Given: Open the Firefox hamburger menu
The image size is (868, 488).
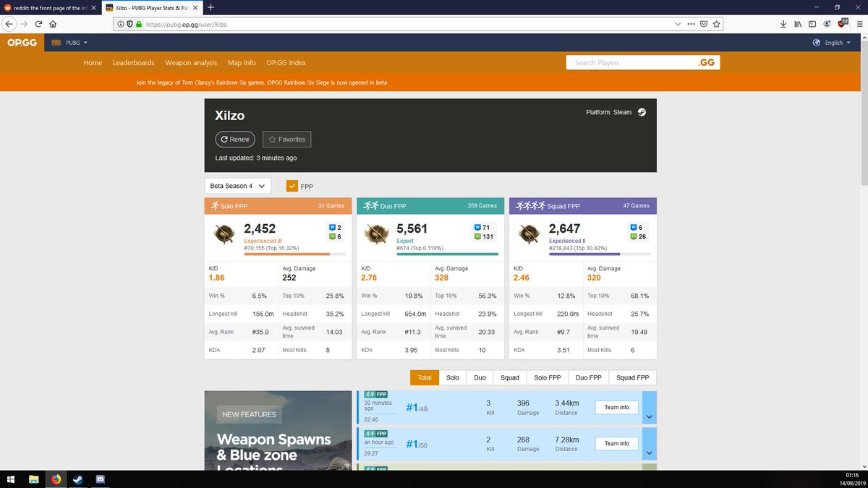Looking at the screenshot, I should (858, 24).
